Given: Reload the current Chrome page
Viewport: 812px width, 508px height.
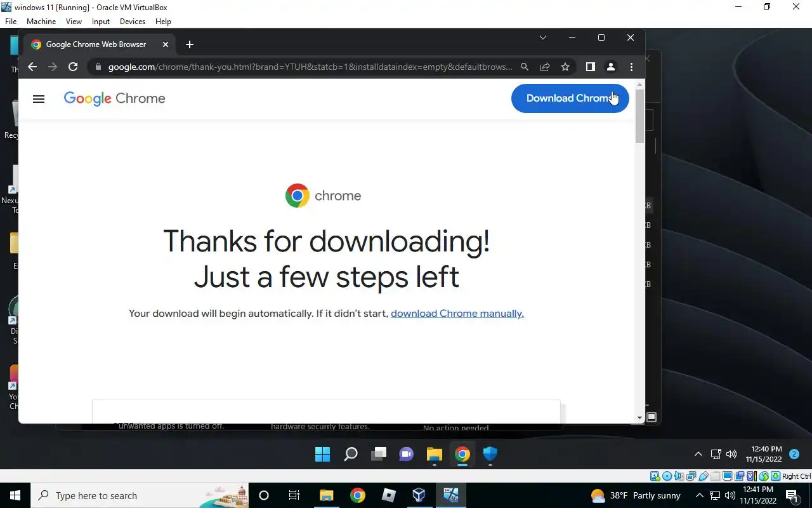Looking at the screenshot, I should tap(73, 67).
